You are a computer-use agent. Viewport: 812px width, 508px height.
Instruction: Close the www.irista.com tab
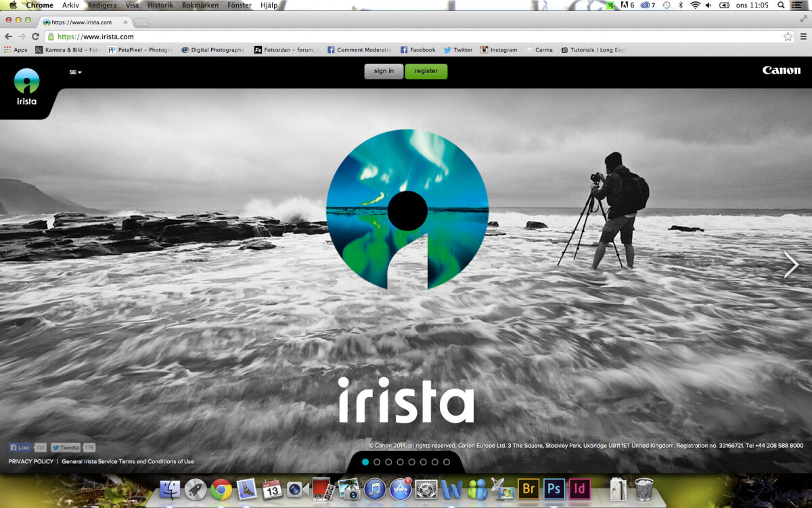point(125,22)
